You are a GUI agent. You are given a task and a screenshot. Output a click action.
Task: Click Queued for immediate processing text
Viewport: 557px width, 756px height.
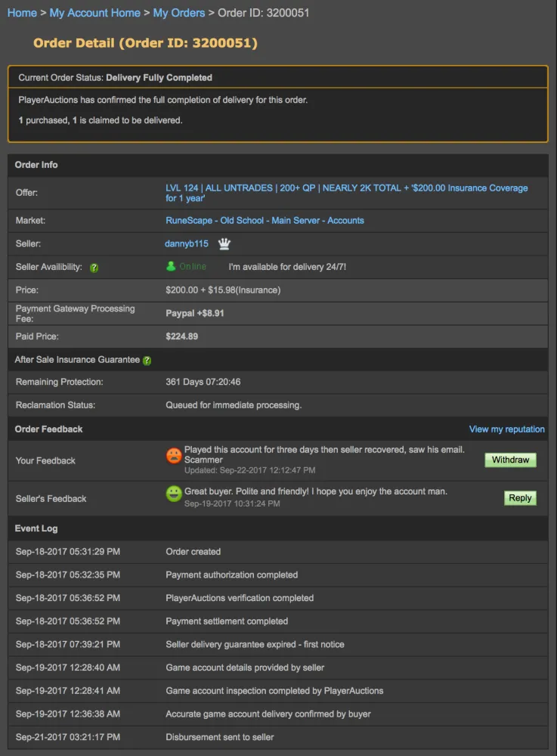tap(234, 405)
